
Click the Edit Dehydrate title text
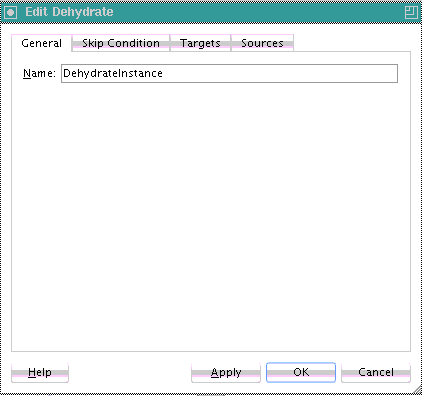tap(69, 12)
